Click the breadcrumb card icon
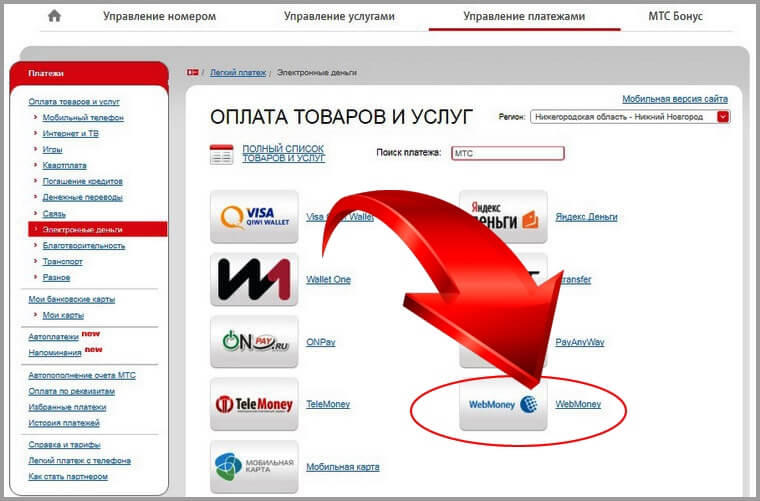Viewport: 760px width, 501px height. pos(192,72)
